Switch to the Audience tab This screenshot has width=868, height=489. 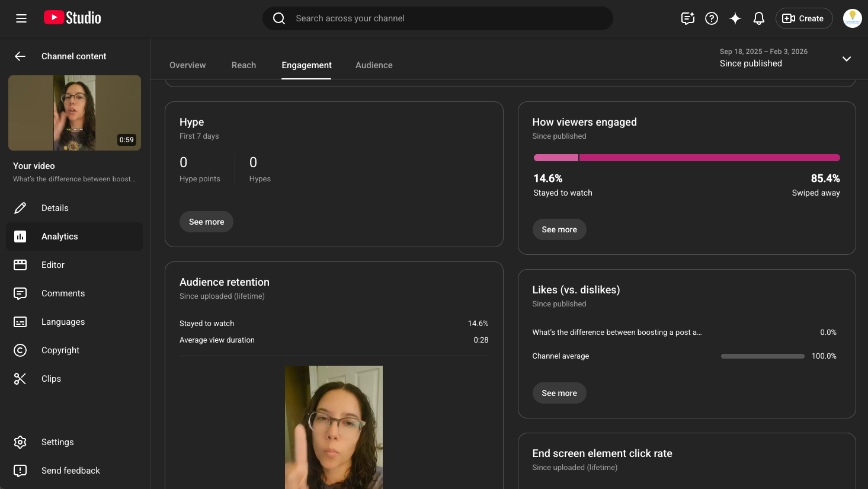374,65
